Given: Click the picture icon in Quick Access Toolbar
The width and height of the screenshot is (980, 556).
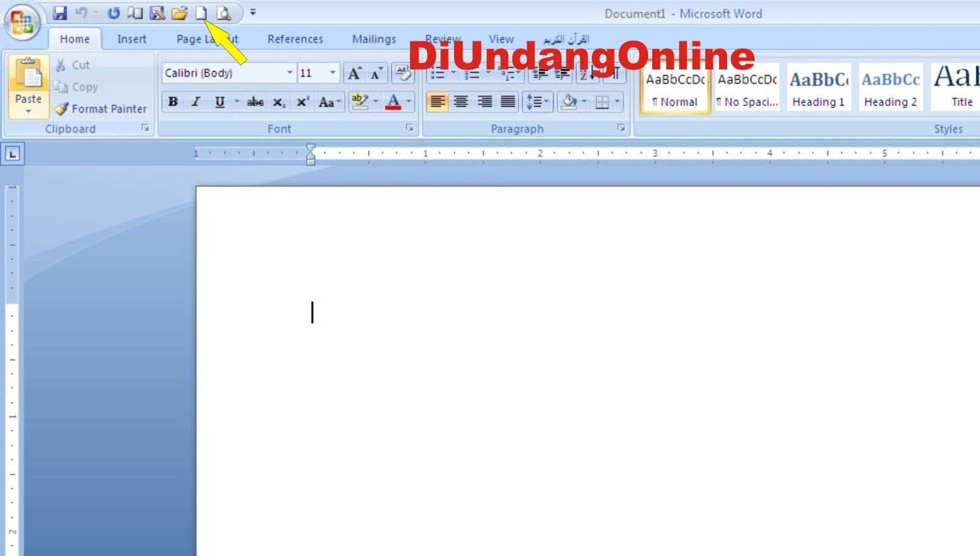Looking at the screenshot, I should tap(157, 13).
